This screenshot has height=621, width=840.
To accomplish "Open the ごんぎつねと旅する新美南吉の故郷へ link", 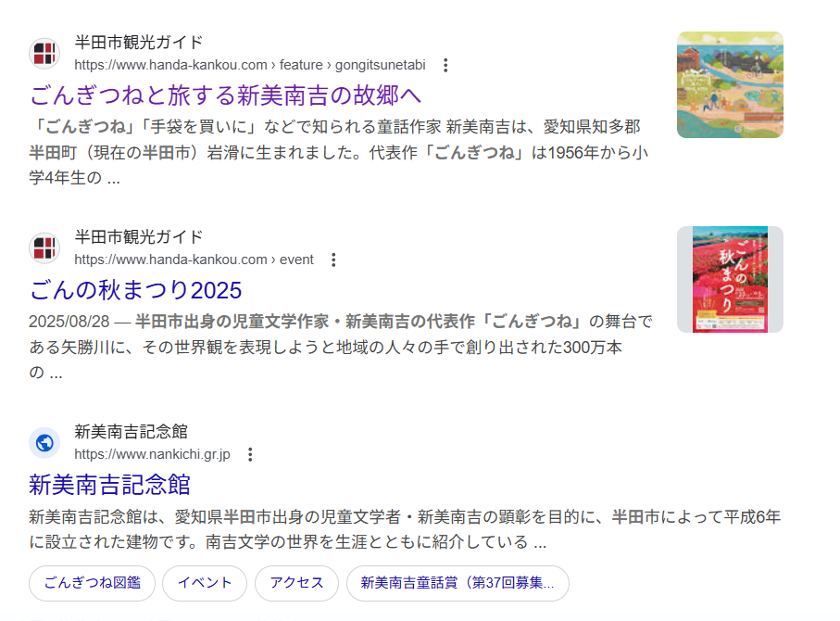I will click(226, 95).
